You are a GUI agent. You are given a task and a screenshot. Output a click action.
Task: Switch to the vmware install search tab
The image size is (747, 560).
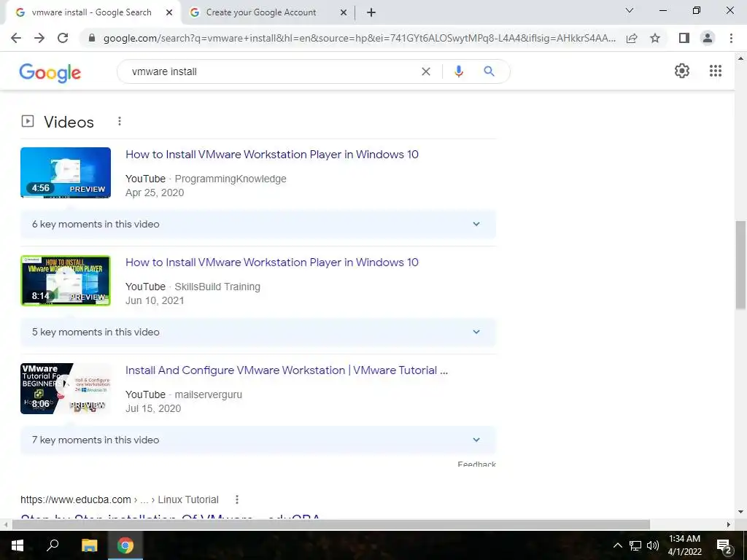pos(90,12)
